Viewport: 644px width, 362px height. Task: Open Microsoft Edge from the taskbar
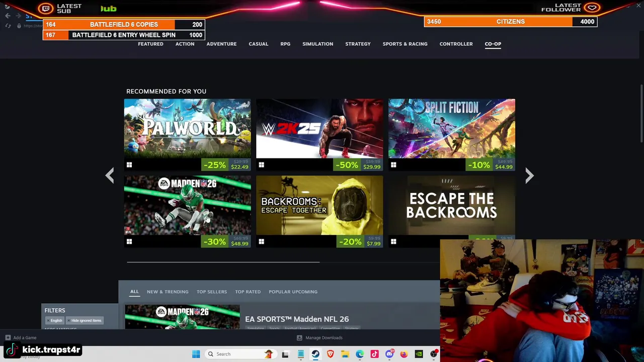(x=360, y=354)
